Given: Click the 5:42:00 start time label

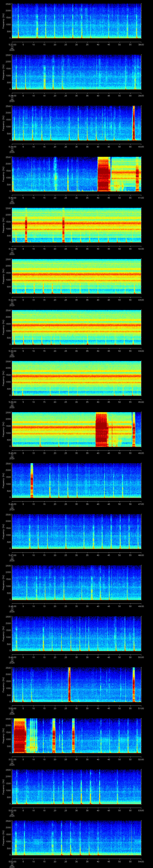Looking at the screenshot, I should click(12, 300).
